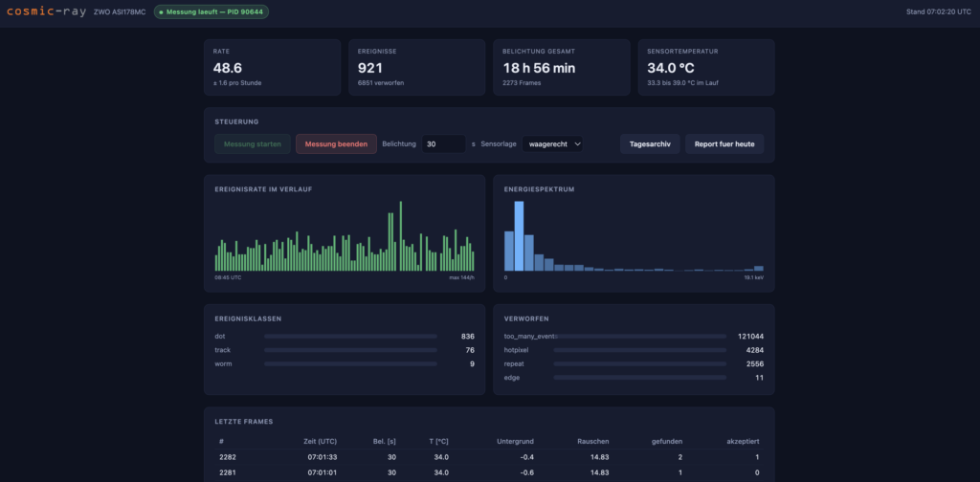The image size is (980, 482).
Task: Stop the run with Messung beenden
Action: [x=336, y=143]
